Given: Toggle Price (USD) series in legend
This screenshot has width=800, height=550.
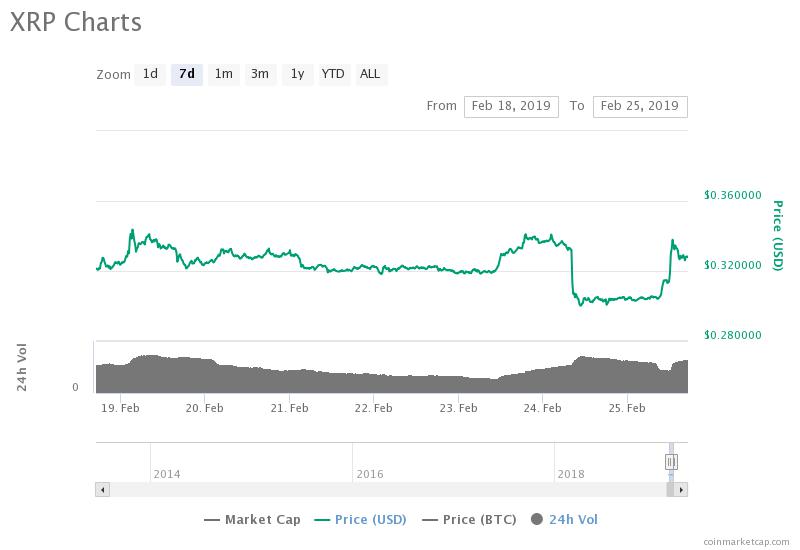Looking at the screenshot, I should (x=360, y=520).
